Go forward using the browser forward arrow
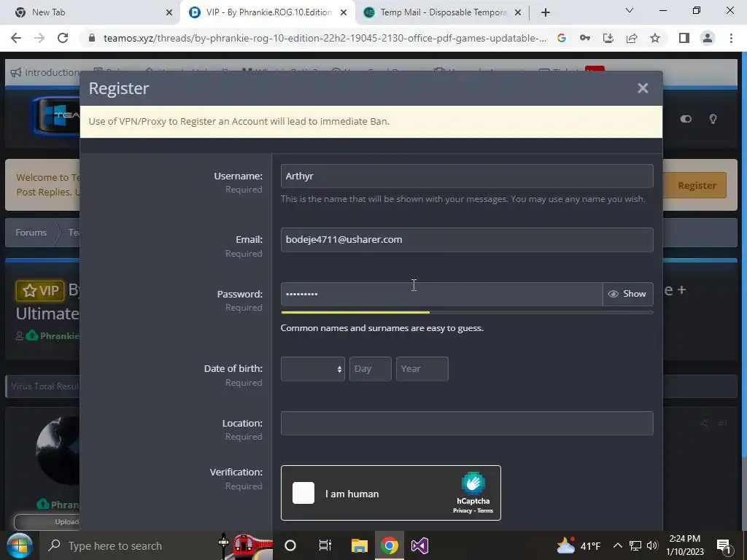Image resolution: width=747 pixels, height=560 pixels. click(39, 38)
